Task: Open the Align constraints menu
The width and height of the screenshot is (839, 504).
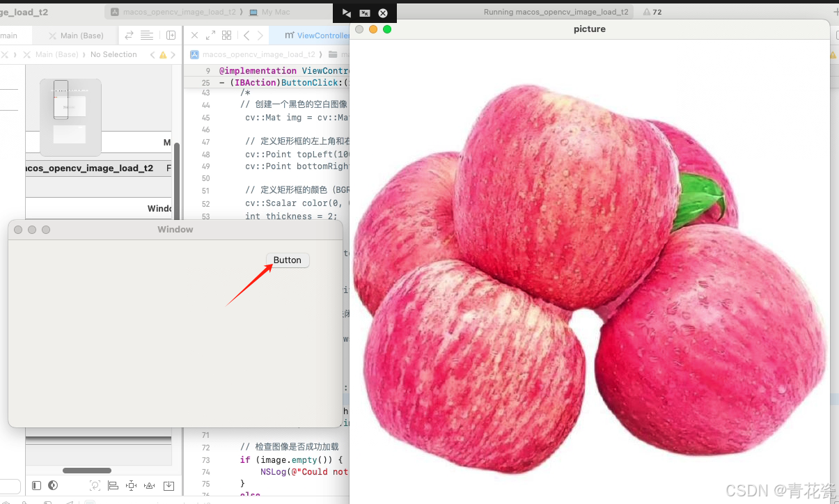Action: (113, 486)
